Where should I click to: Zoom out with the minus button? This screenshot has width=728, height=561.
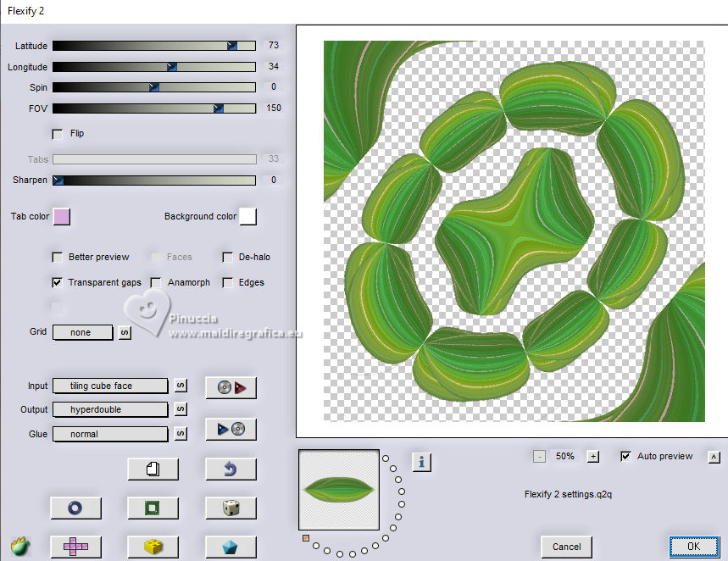(539, 457)
